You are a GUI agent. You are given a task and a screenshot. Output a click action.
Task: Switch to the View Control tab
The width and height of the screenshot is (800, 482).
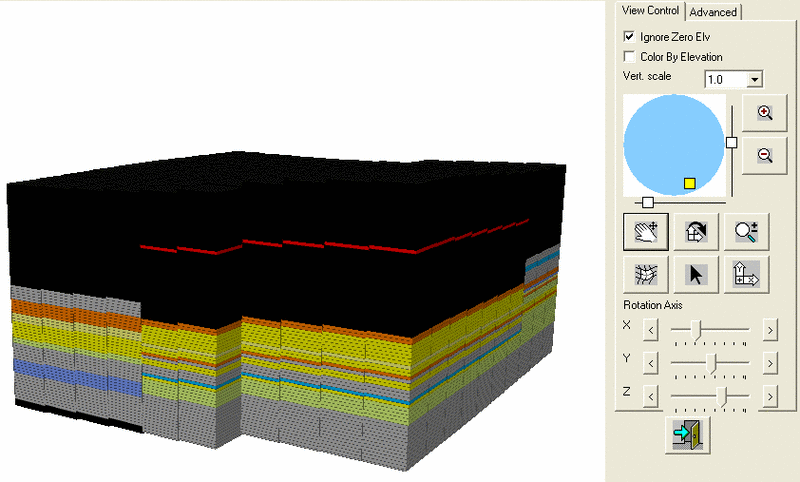tap(650, 11)
